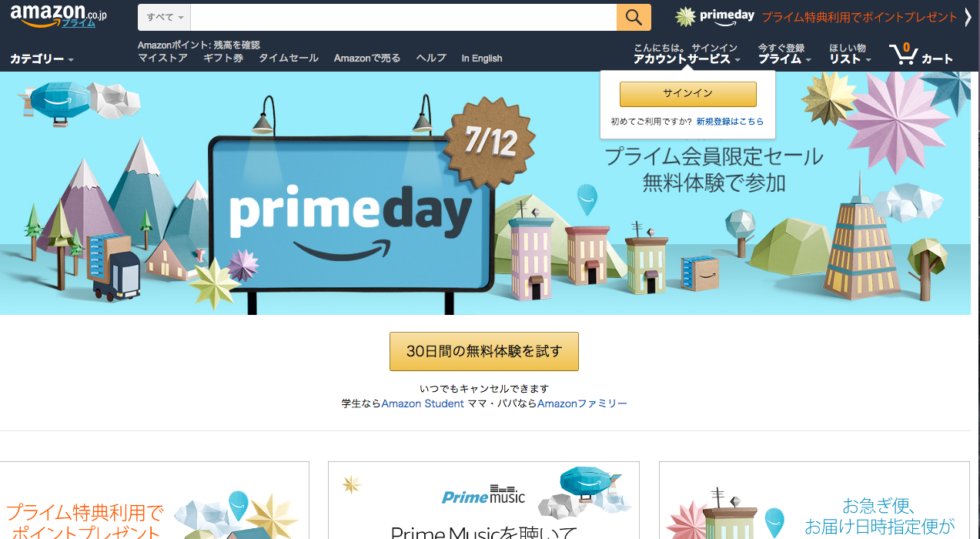Click the Prime Music logo
Image resolution: width=980 pixels, height=539 pixels.
coord(483,495)
